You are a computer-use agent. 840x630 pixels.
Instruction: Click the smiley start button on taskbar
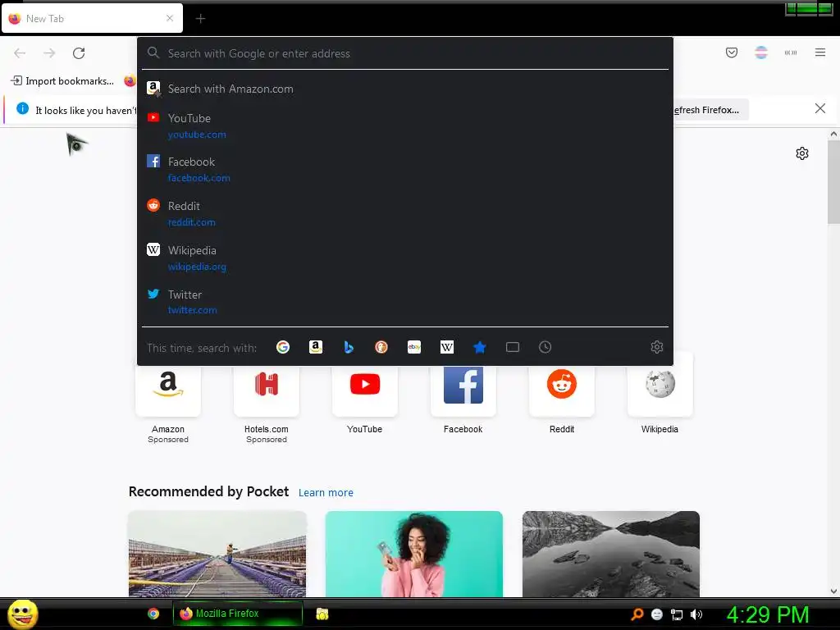(x=22, y=614)
